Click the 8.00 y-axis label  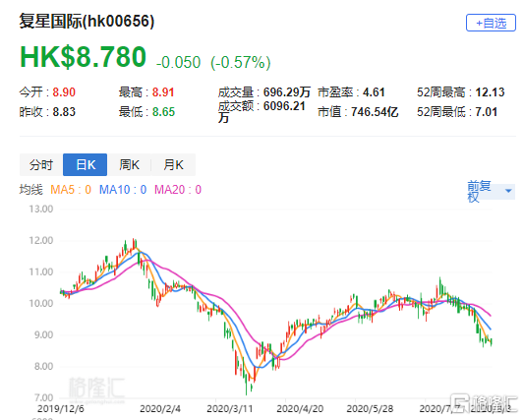[43, 366]
